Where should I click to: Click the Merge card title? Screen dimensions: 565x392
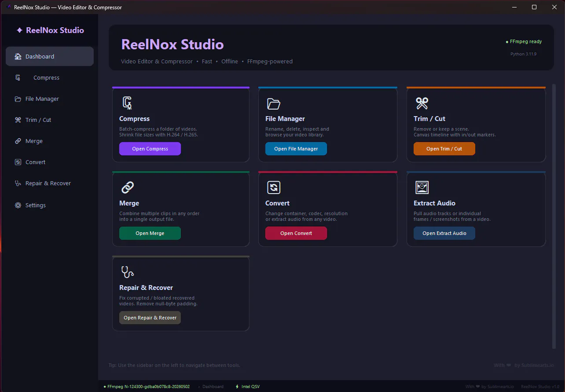[129, 203]
